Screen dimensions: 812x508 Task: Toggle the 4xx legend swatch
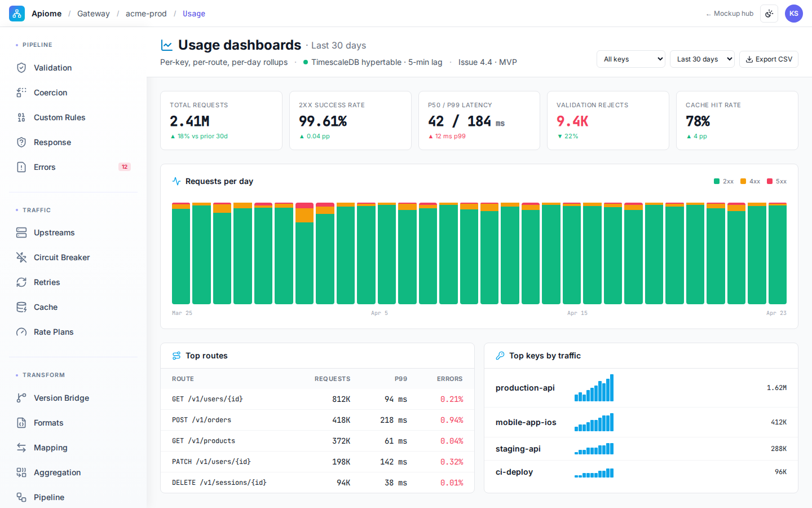743,181
